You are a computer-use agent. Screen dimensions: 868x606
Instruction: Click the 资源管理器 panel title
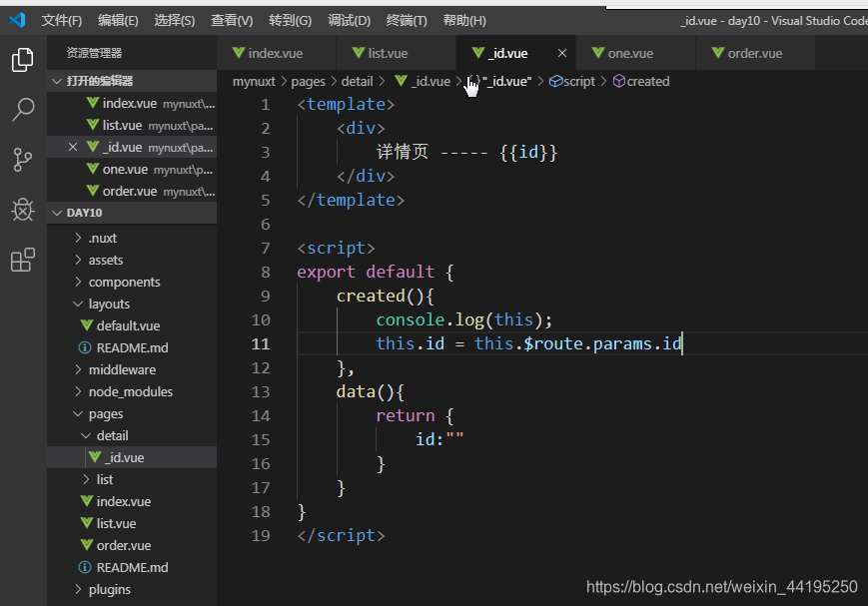[94, 53]
